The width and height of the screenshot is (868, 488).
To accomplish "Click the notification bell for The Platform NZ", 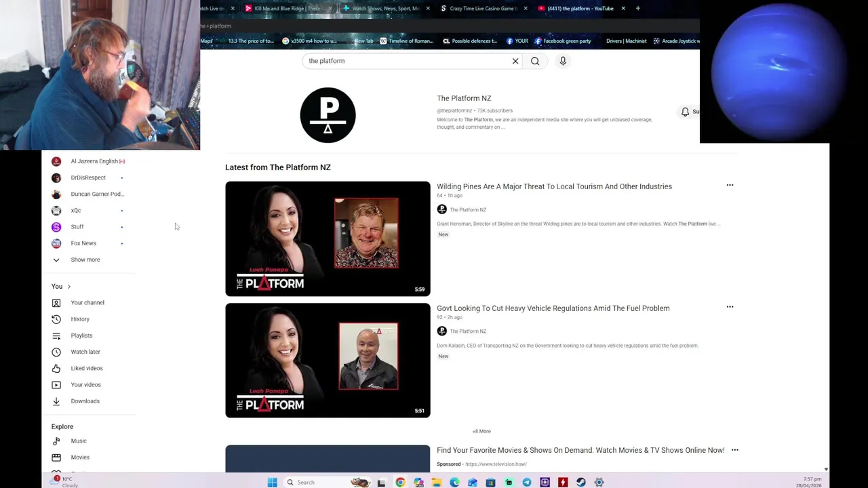I will pos(685,111).
